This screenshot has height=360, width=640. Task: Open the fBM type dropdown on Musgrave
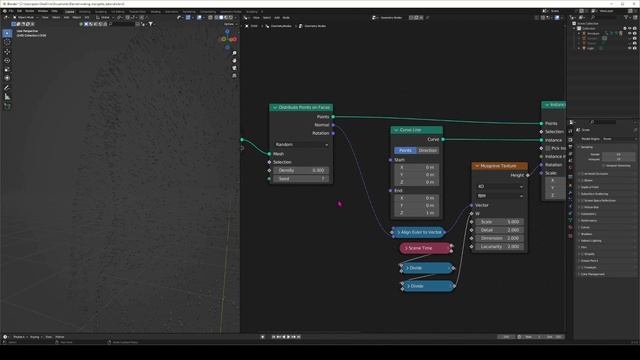tap(500, 196)
